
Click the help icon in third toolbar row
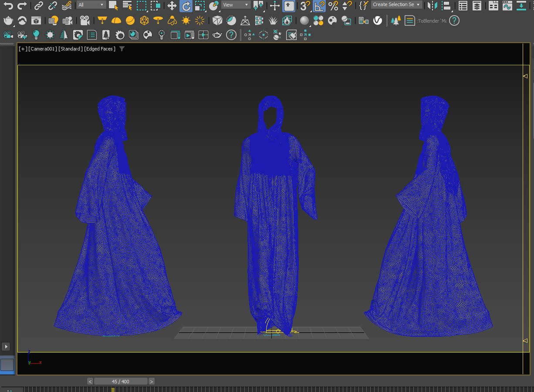pyautogui.click(x=231, y=35)
